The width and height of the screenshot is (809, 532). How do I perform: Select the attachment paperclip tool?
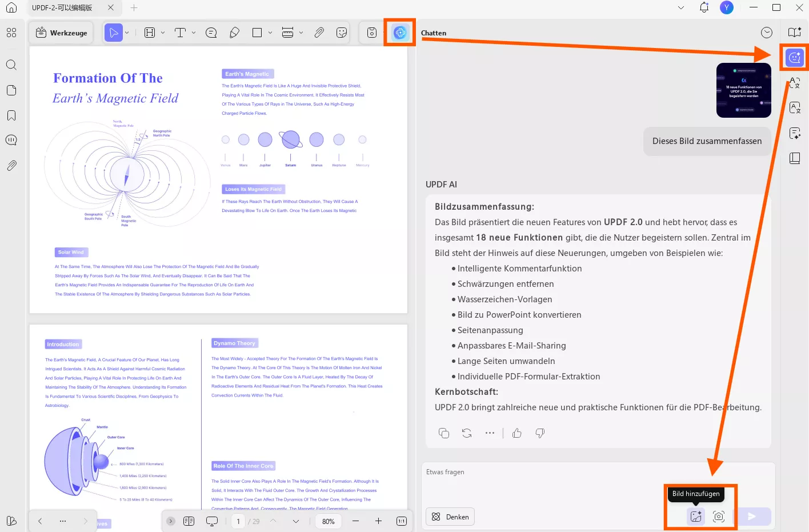(x=319, y=33)
